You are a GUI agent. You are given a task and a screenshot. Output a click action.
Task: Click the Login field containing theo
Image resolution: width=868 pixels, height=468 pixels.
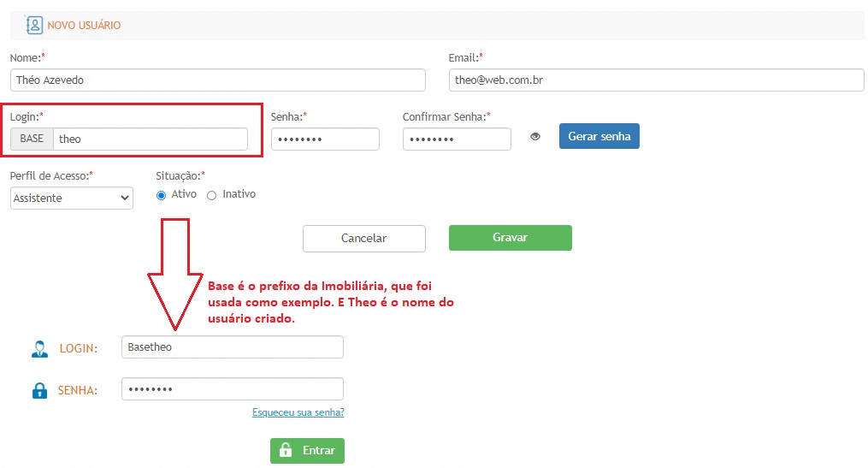[x=150, y=139]
